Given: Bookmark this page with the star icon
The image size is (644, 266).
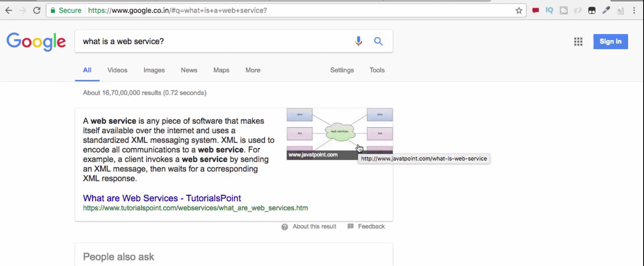Looking at the screenshot, I should 519,10.
